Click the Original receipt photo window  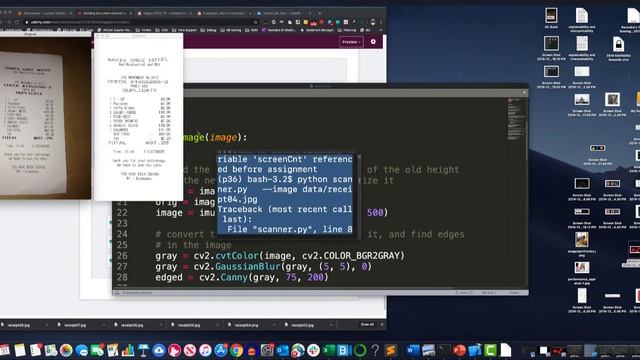45,116
